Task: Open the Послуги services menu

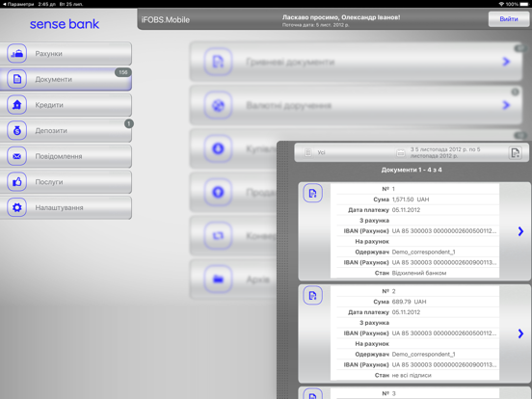Action: [66, 182]
